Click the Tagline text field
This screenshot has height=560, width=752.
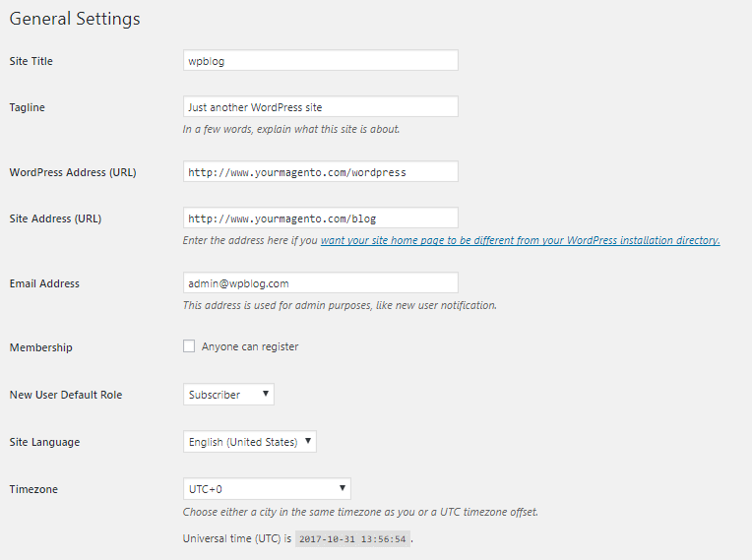[x=320, y=106]
